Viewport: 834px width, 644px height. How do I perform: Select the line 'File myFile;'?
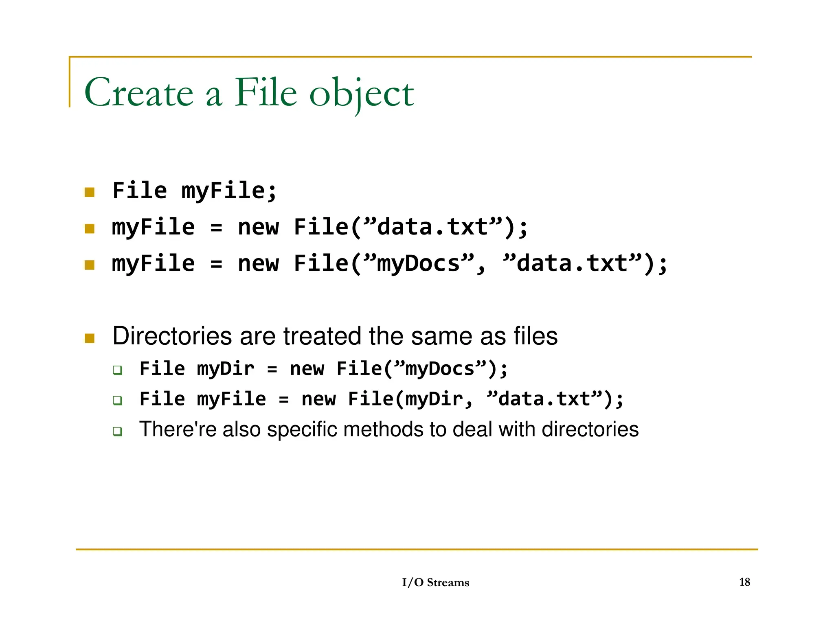tap(195, 191)
